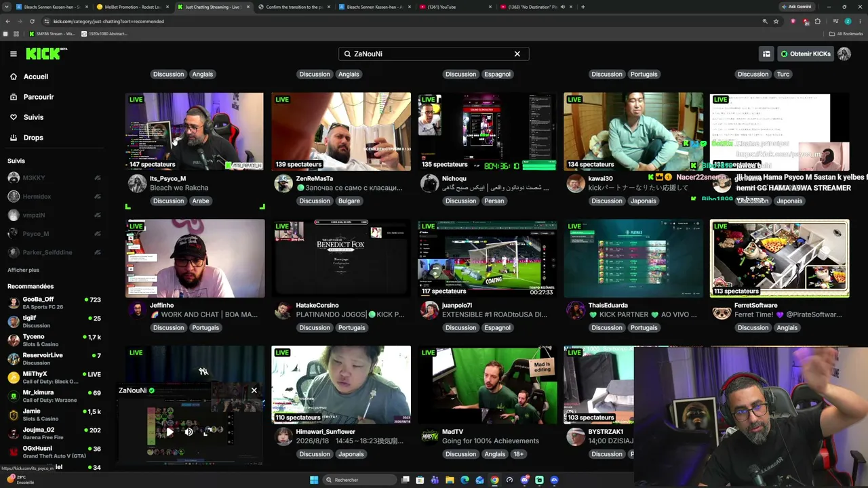
Task: Open recommended channel Mr_kimura
Action: (x=54, y=396)
